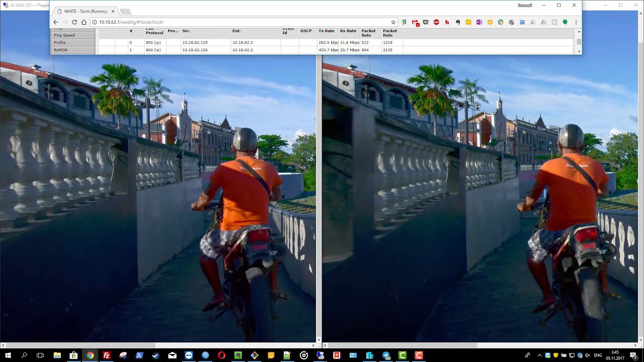
Task: Sort by Tx Rate column header
Action: [328, 33]
